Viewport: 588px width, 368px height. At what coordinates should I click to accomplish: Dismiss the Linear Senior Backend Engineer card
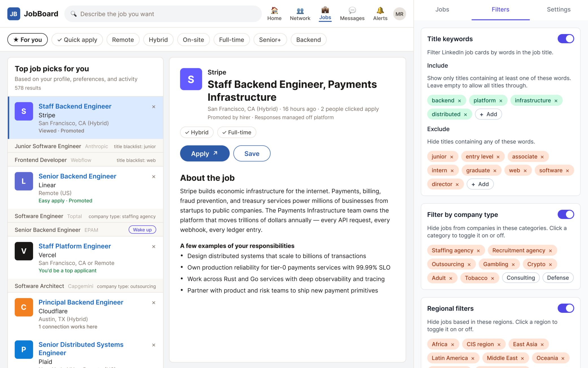(154, 177)
